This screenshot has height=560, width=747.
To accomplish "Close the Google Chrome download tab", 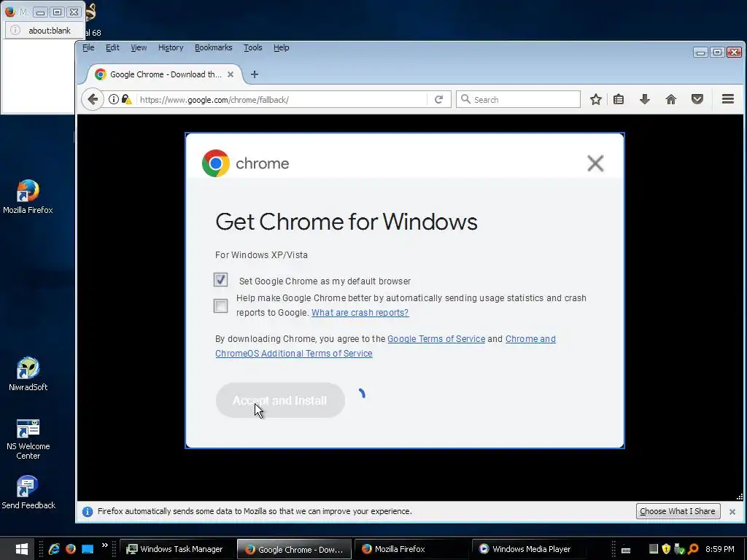I will (231, 74).
